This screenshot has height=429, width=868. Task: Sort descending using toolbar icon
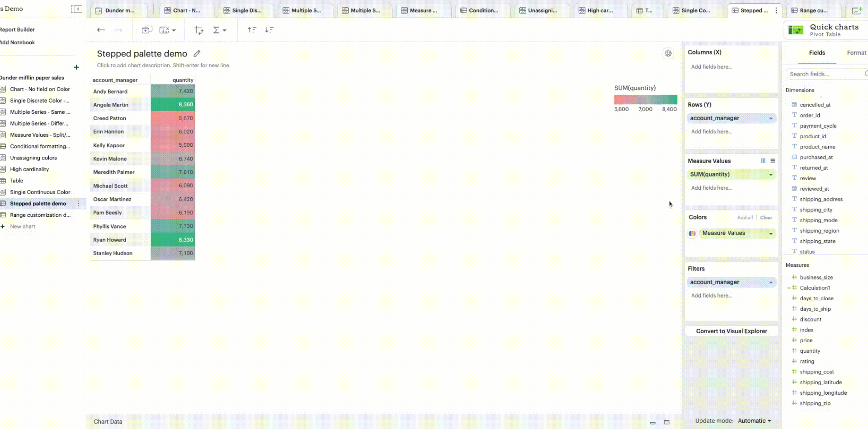(x=269, y=30)
